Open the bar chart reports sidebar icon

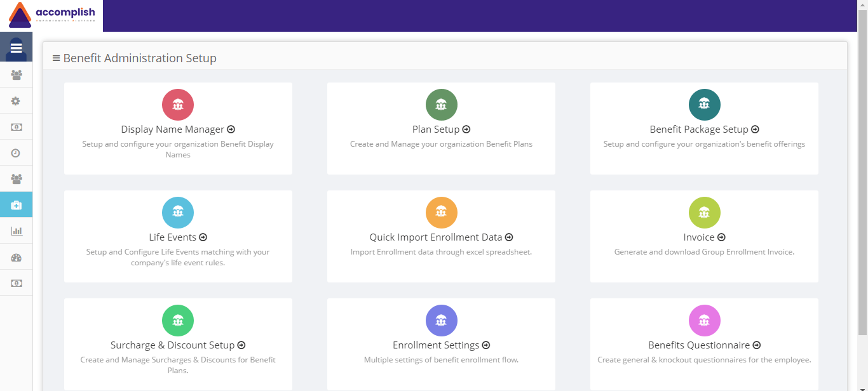coord(17,231)
